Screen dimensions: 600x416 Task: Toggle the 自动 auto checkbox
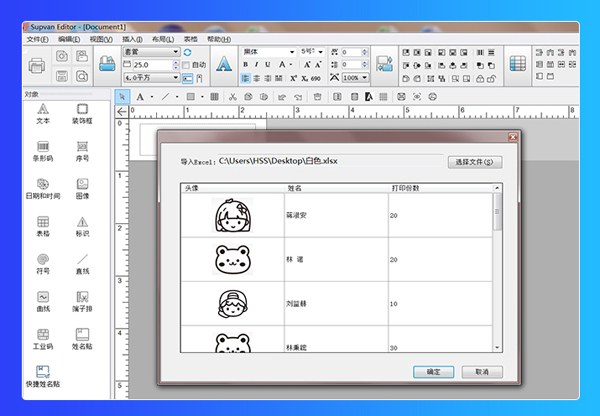(x=187, y=64)
